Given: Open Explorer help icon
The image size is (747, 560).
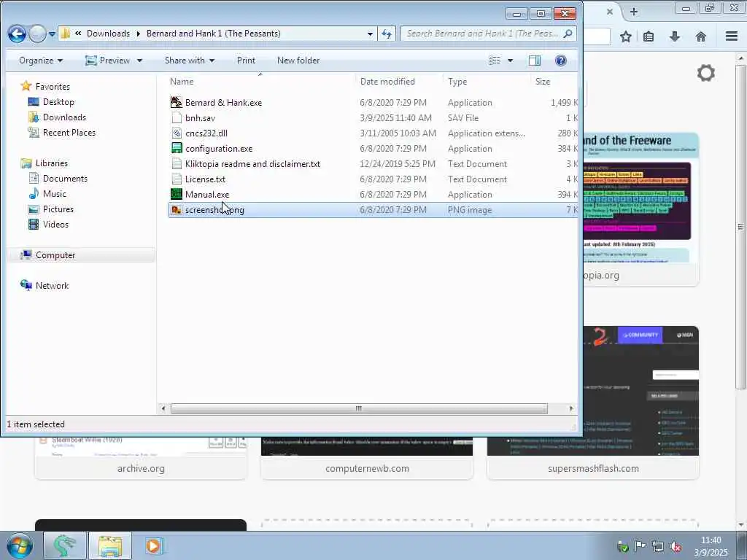Looking at the screenshot, I should tap(561, 61).
